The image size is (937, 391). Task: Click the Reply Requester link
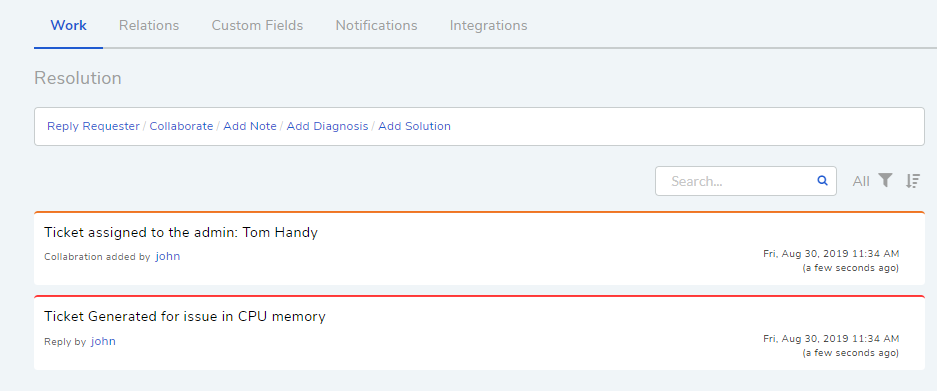coord(93,126)
